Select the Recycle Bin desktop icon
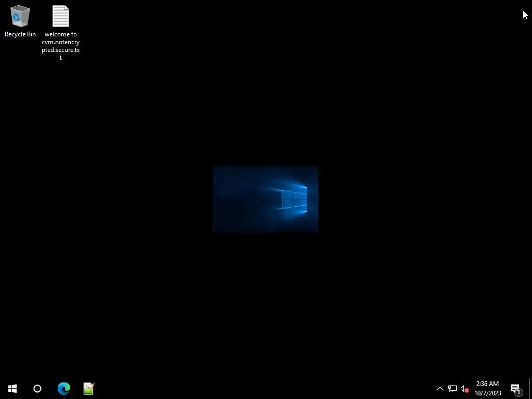The width and height of the screenshot is (532, 399). point(20,21)
